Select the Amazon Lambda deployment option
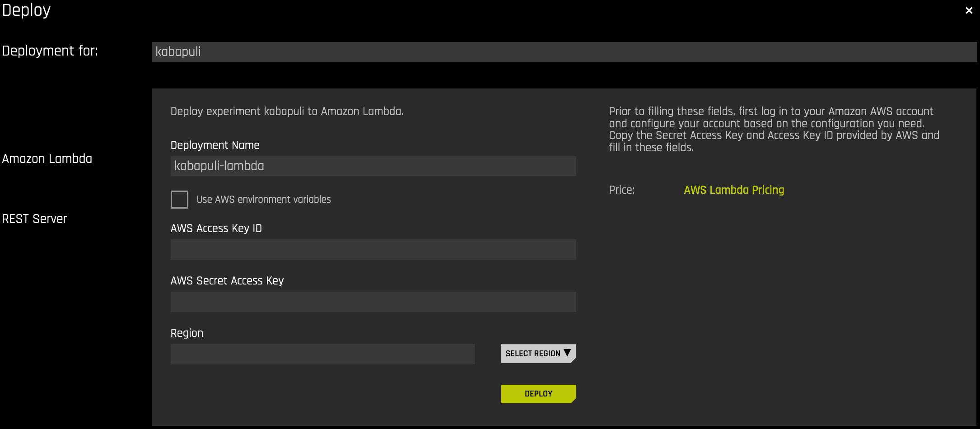This screenshot has width=980, height=429. (47, 159)
